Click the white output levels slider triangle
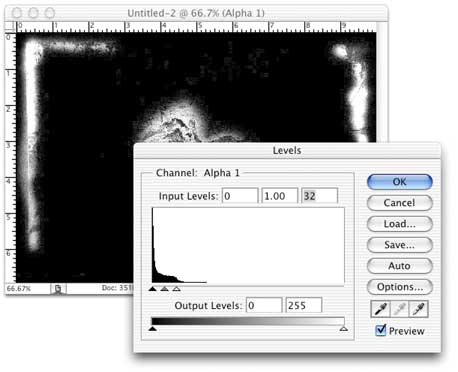The height and width of the screenshot is (372, 458). coord(344,329)
